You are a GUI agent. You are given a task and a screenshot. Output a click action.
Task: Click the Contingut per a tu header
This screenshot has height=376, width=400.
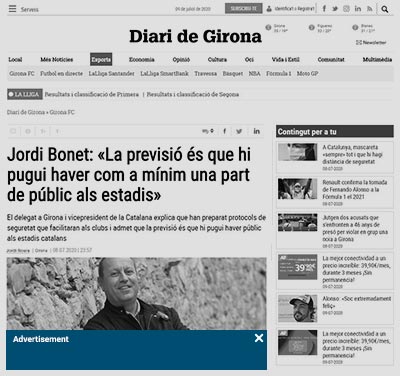(335, 132)
